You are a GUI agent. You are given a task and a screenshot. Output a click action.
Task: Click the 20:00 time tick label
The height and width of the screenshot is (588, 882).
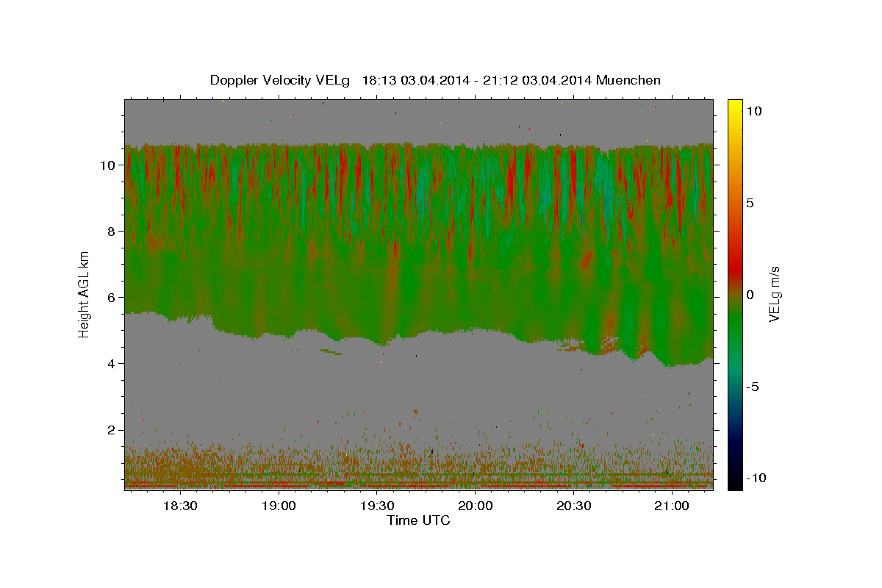[475, 506]
